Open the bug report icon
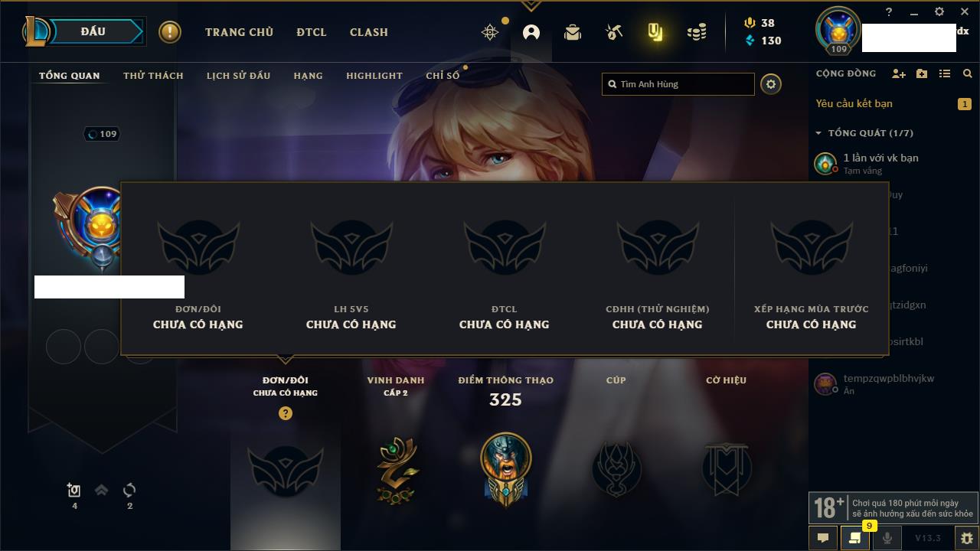 [967, 538]
